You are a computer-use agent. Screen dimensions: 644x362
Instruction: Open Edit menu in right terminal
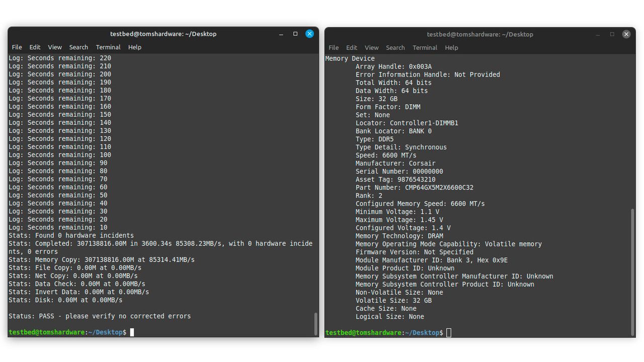point(352,48)
